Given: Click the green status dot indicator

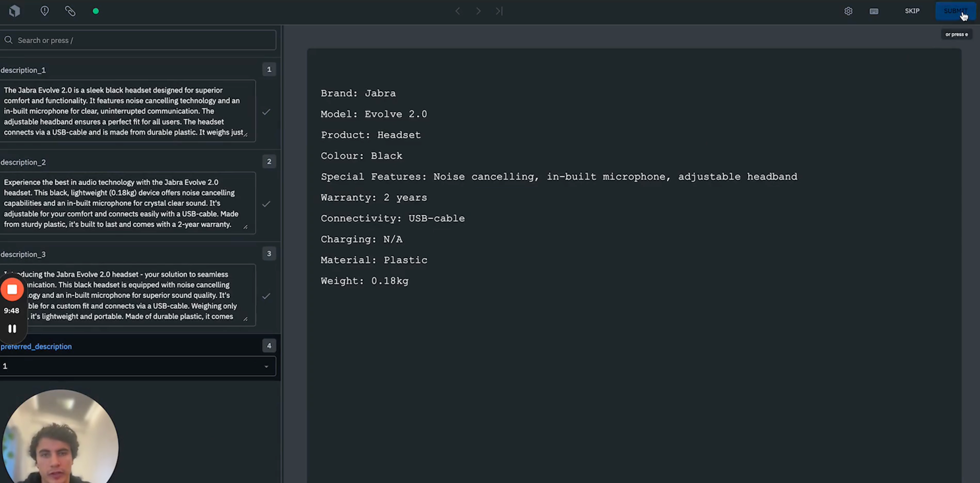Looking at the screenshot, I should pyautogui.click(x=96, y=11).
